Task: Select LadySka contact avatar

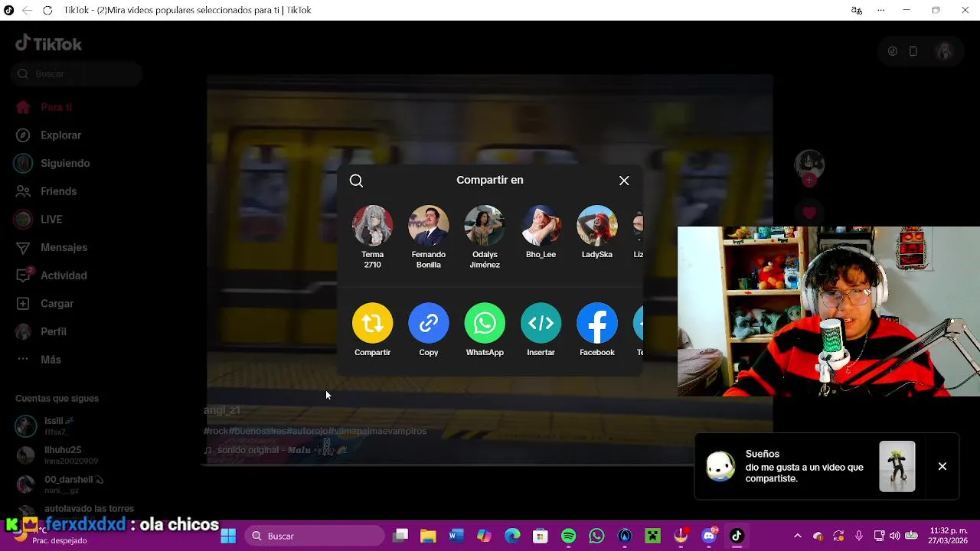Action: (x=597, y=226)
